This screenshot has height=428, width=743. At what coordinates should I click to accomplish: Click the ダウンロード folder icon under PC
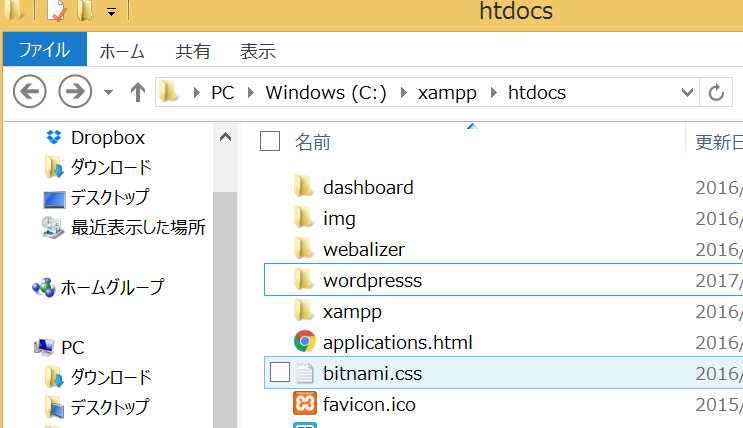pyautogui.click(x=54, y=377)
